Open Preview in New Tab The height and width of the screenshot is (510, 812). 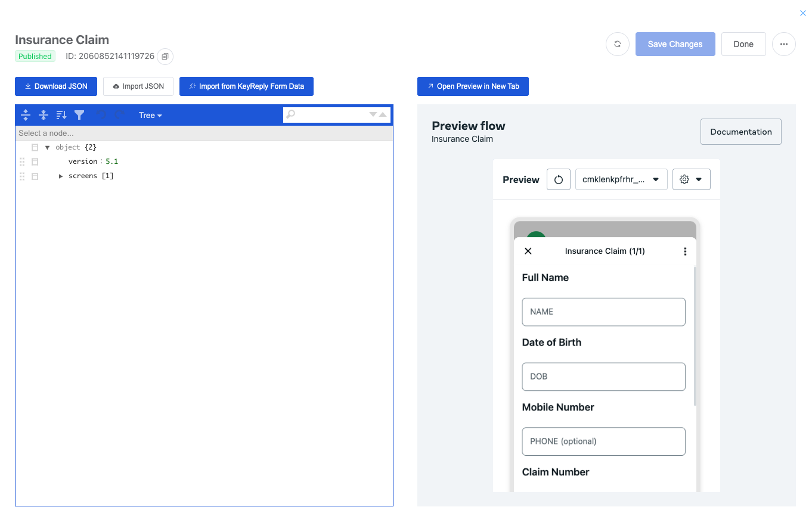pos(473,86)
